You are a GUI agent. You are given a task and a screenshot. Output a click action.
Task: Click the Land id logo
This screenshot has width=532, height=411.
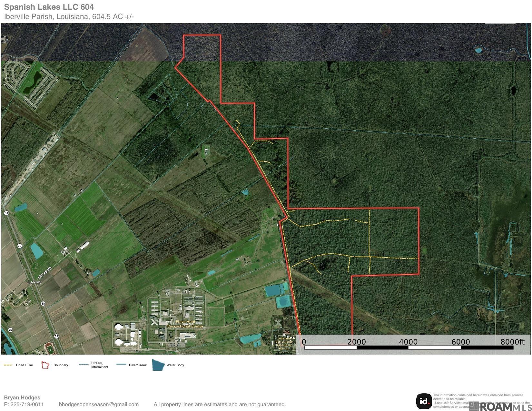pos(424,401)
